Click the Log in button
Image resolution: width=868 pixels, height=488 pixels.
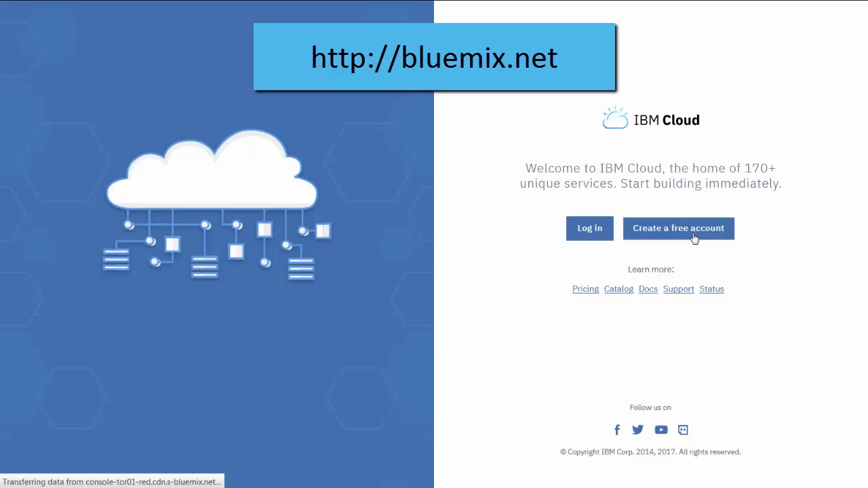(x=589, y=228)
